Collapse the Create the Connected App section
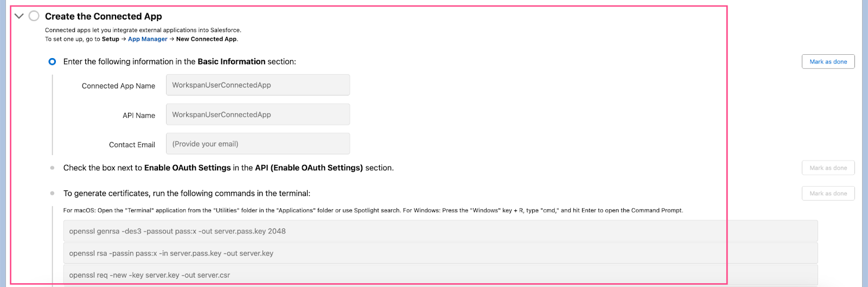The image size is (868, 287). pos(19,16)
